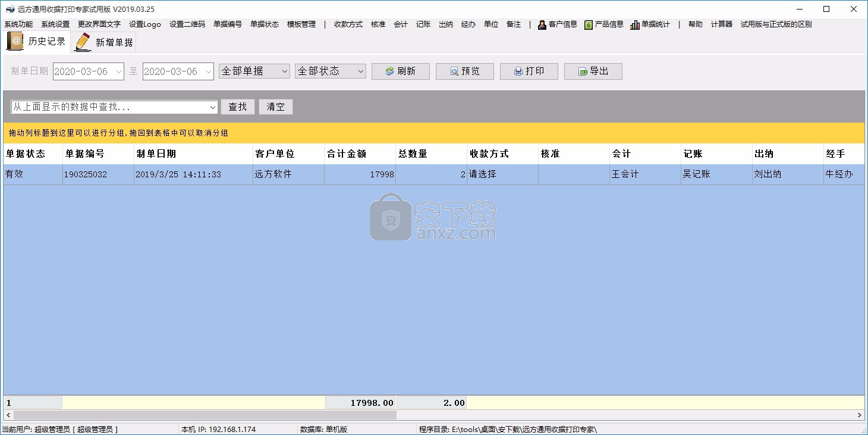Viewport: 868px width, 435px height.
Task: Open 试用版与正式版的区别 menu item
Action: [x=776, y=24]
